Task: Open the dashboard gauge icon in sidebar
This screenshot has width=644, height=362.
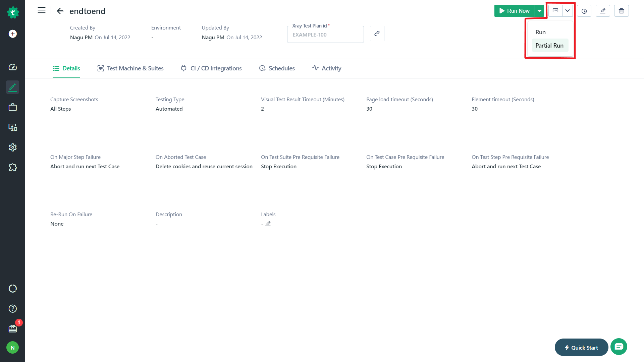Action: (x=13, y=67)
